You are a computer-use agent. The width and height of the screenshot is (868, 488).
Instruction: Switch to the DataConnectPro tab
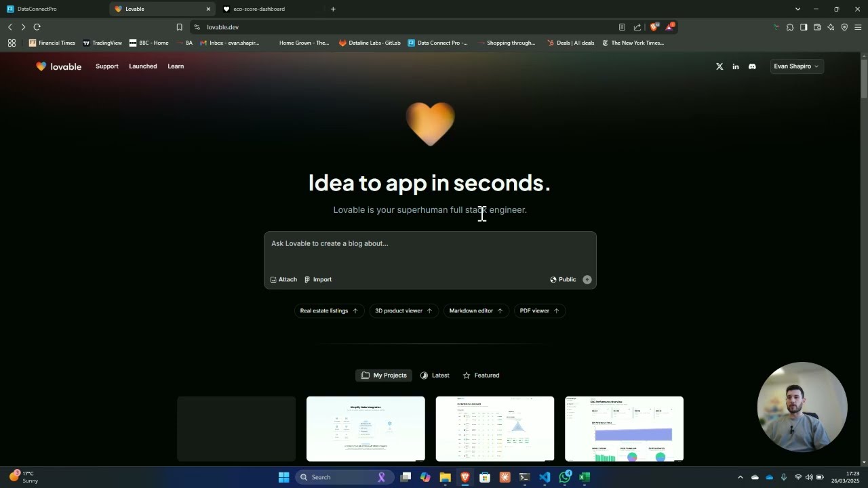coord(53,9)
